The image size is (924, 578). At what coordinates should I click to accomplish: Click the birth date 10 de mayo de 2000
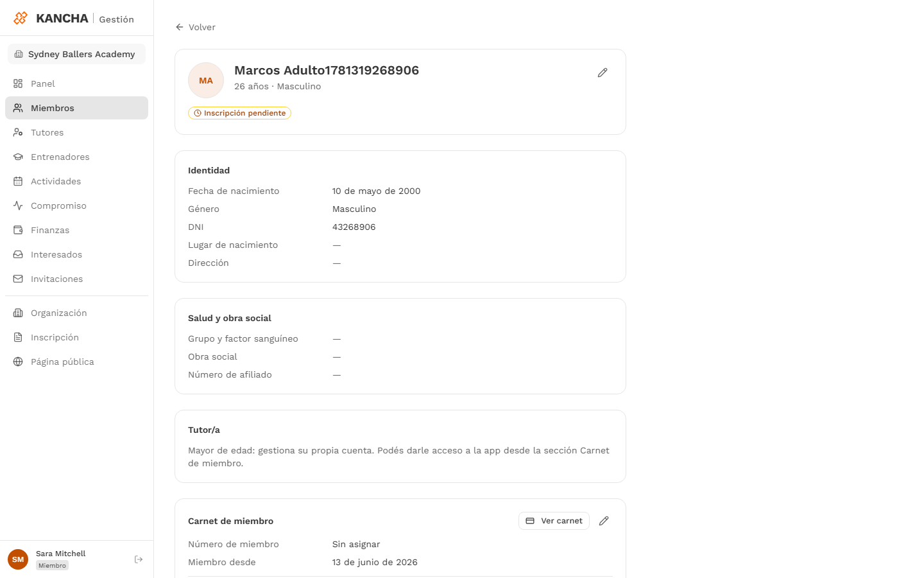(x=377, y=191)
